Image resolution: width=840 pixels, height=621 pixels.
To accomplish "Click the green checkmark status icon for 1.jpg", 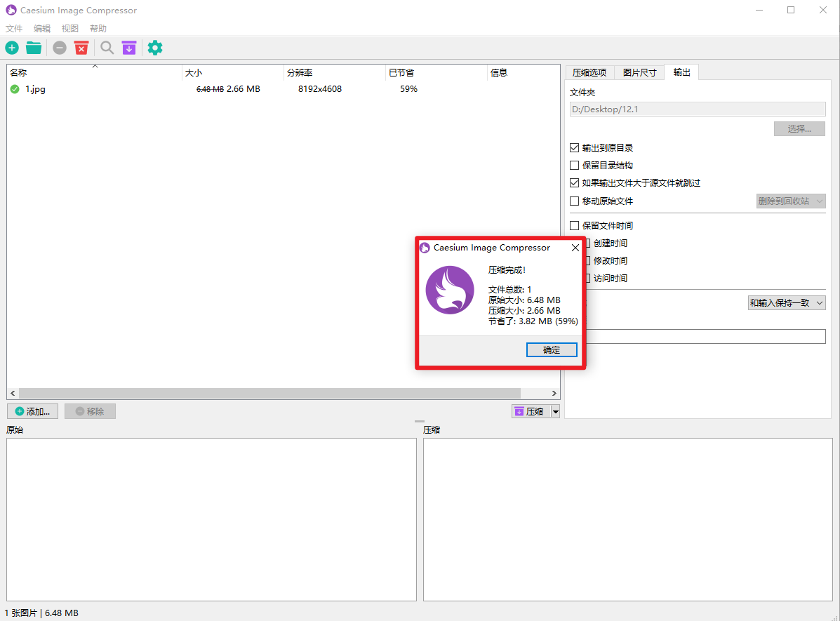I will point(15,89).
